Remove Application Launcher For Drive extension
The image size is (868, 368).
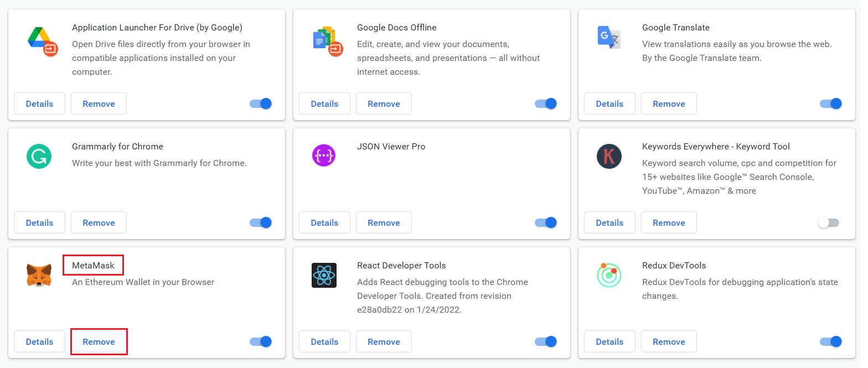coord(99,103)
